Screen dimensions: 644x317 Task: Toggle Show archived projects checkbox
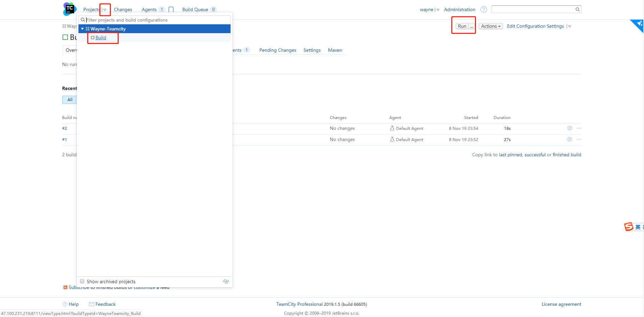82,281
